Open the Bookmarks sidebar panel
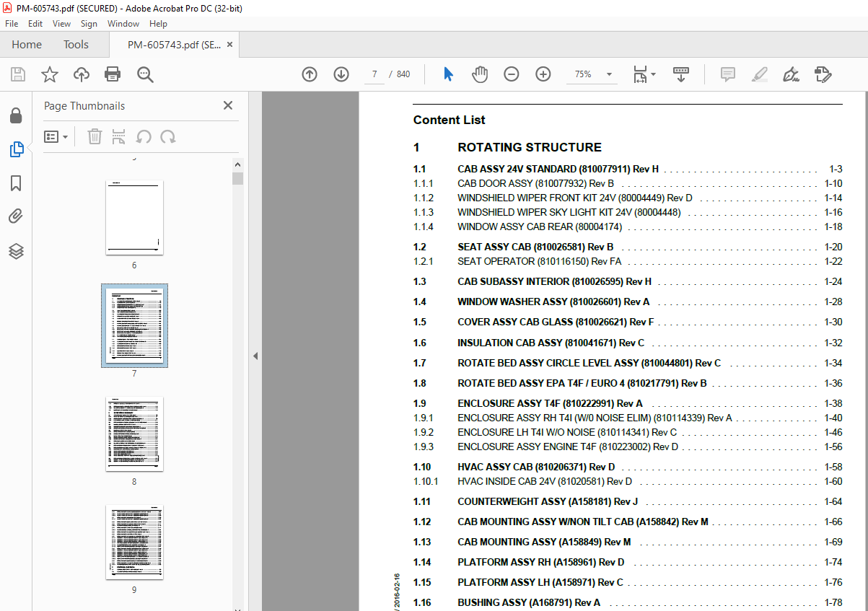 tap(16, 183)
